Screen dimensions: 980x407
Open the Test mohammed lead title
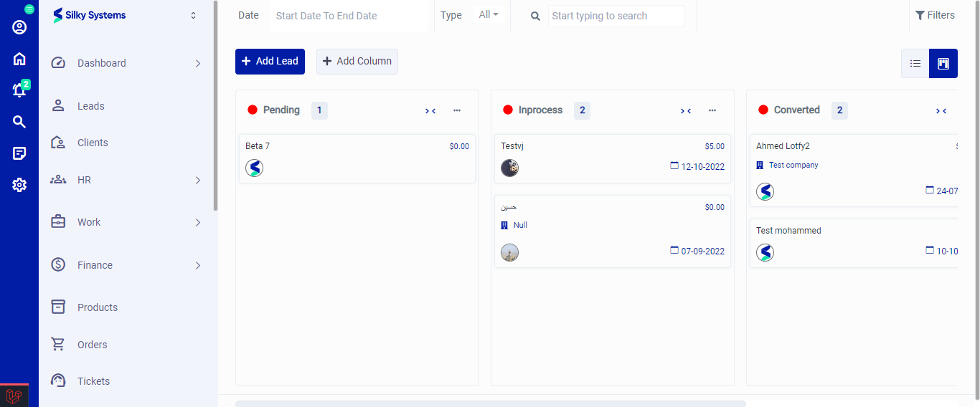point(788,231)
